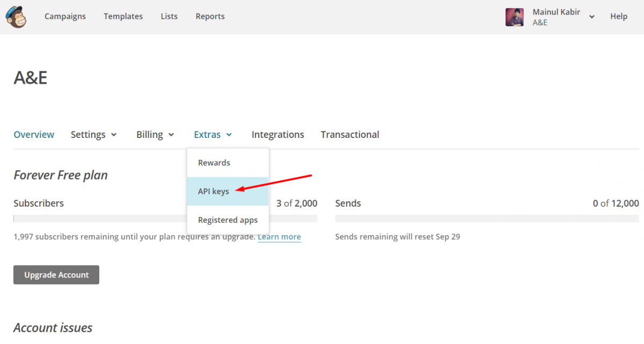Follow the Learn more link
Viewport: 644px width, 344px height.
(x=279, y=236)
